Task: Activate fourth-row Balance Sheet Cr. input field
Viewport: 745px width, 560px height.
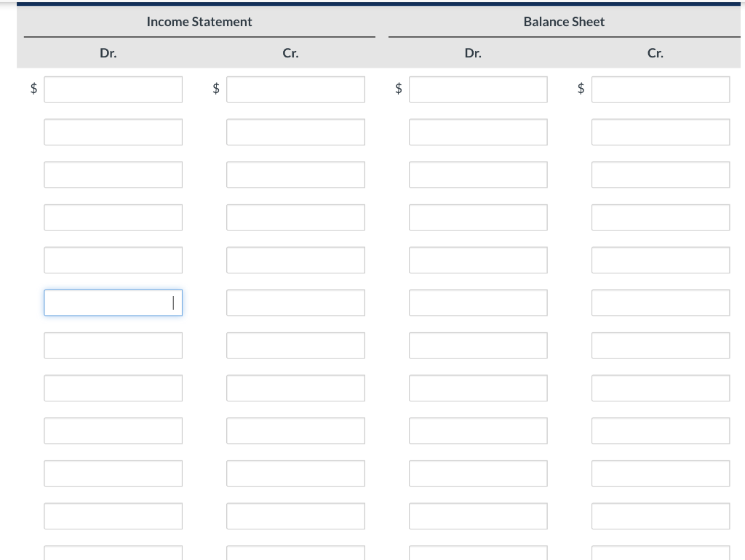Action: (661, 217)
